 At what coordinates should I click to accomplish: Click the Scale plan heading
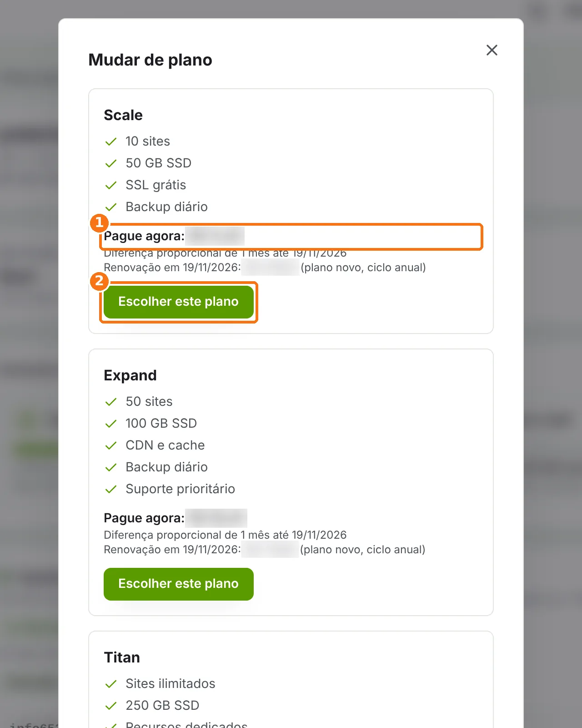(x=123, y=115)
